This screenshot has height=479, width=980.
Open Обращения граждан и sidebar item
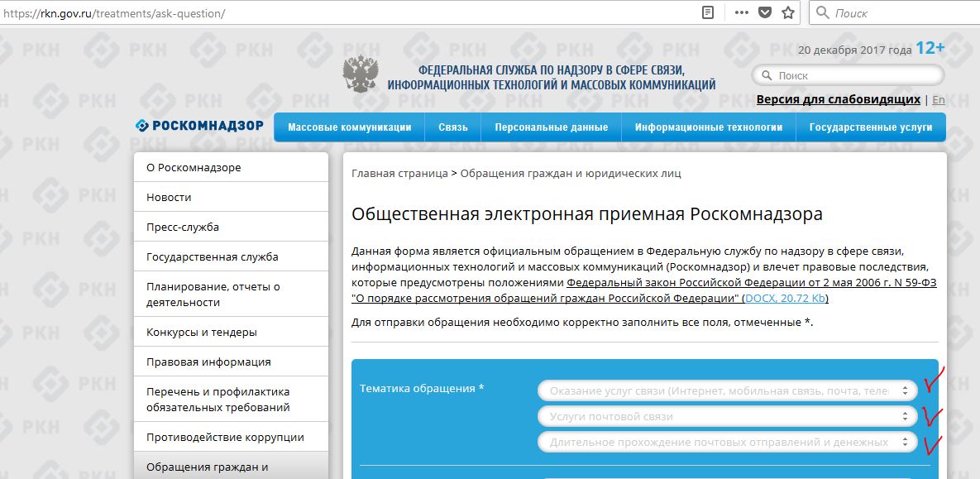click(232, 467)
